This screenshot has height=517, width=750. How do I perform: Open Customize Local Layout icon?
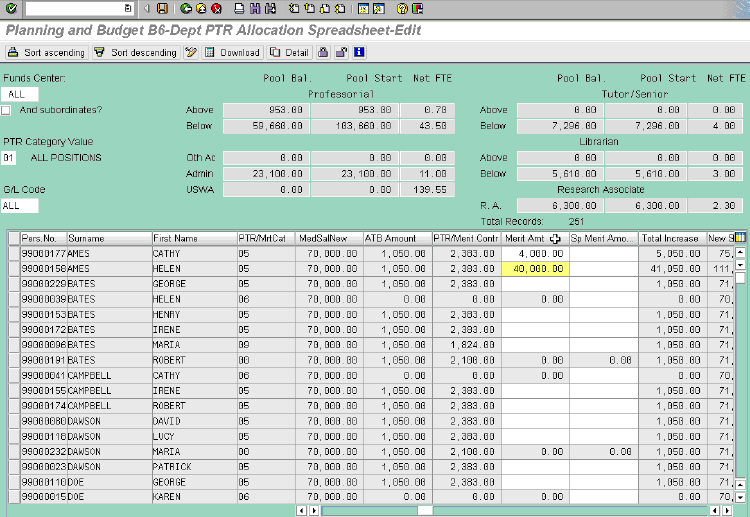[418, 8]
